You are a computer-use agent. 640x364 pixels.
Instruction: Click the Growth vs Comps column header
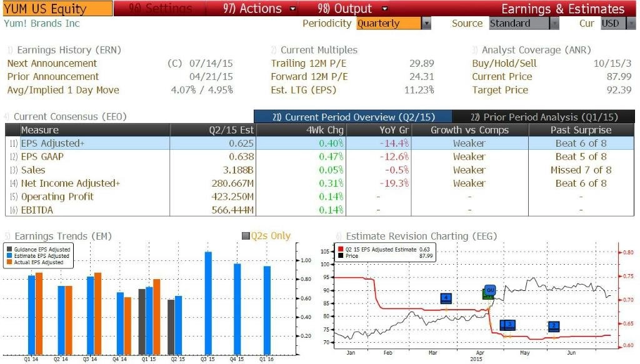(469, 130)
